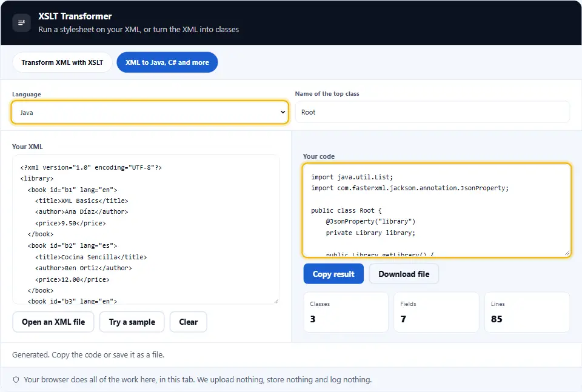Viewport: 582px width, 392px height.
Task: Click the <title>Cocina Sencilla</title> line
Action: [91, 257]
